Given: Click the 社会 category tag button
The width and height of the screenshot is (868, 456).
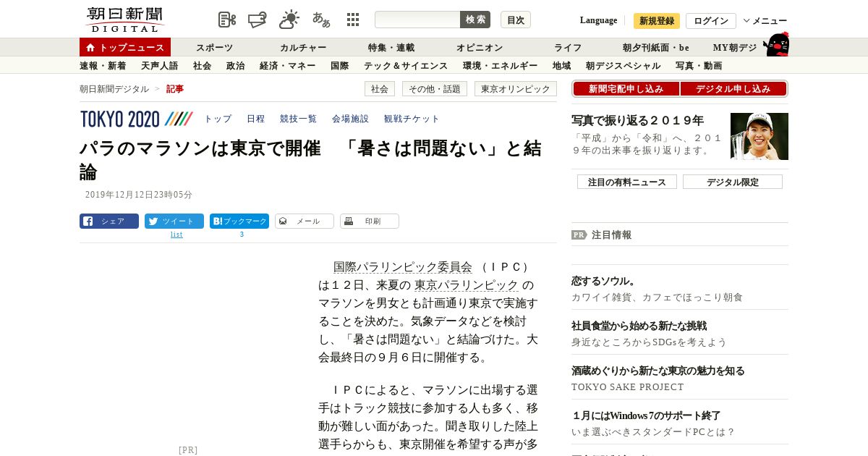Looking at the screenshot, I should coord(380,88).
